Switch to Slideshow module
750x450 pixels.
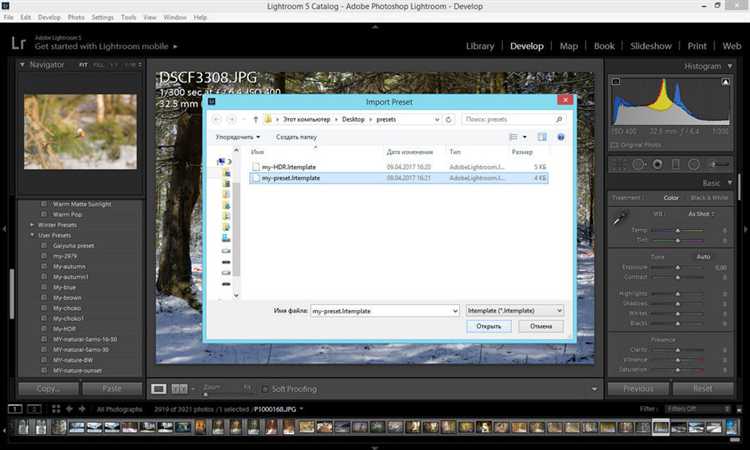pos(651,46)
